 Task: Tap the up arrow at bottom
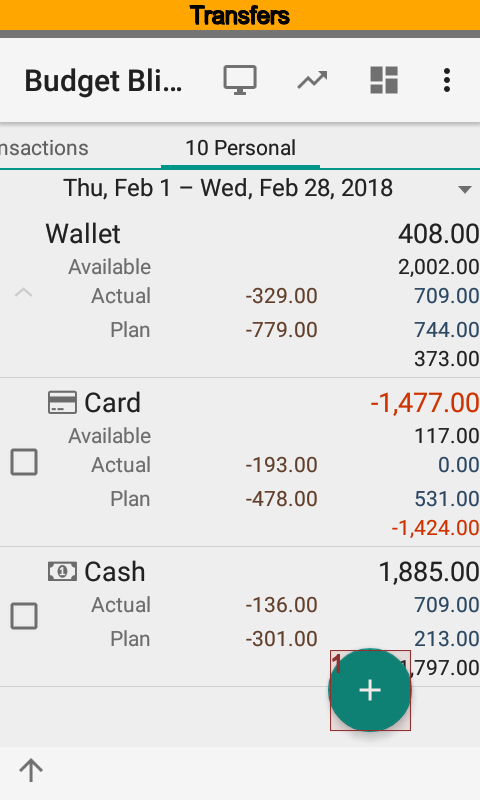31,770
